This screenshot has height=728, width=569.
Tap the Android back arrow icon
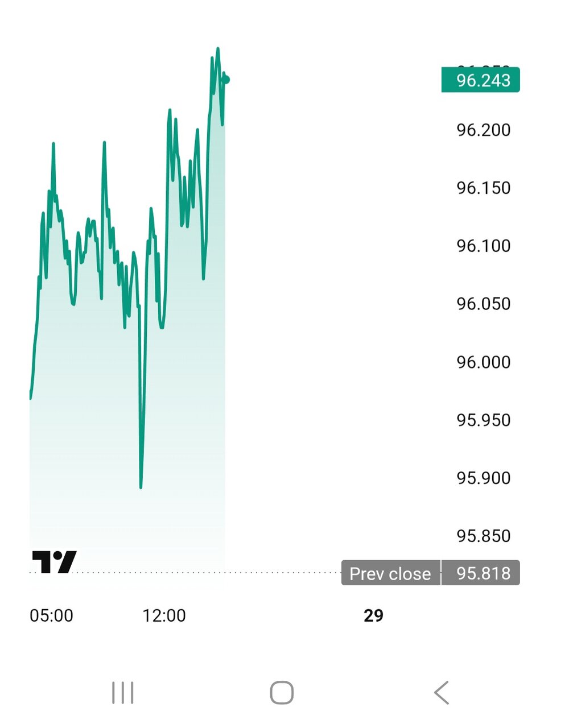tap(442, 693)
